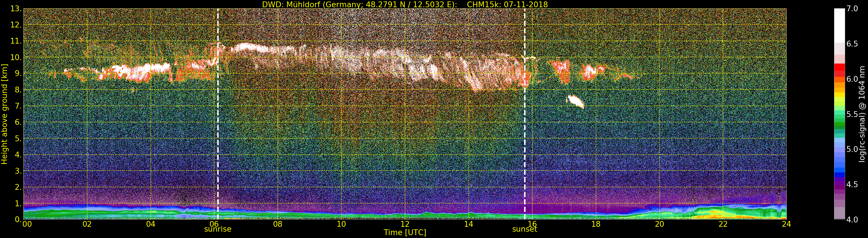Select the 'Height above ground [km]' axis label

pyautogui.click(x=4, y=114)
